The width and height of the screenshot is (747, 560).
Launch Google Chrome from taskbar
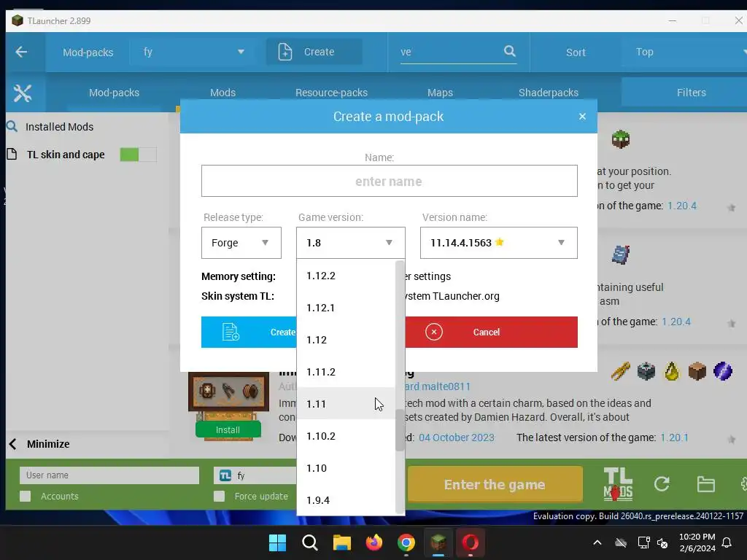(x=406, y=542)
